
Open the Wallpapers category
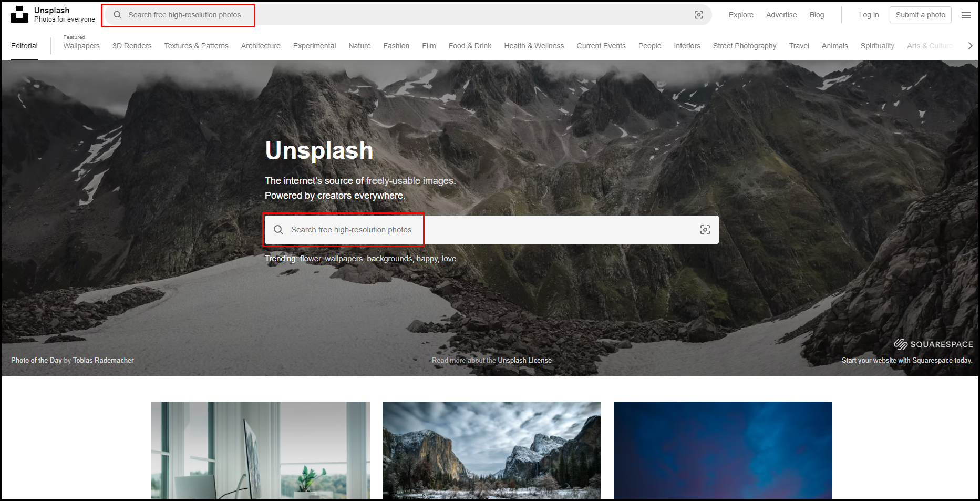tap(81, 46)
